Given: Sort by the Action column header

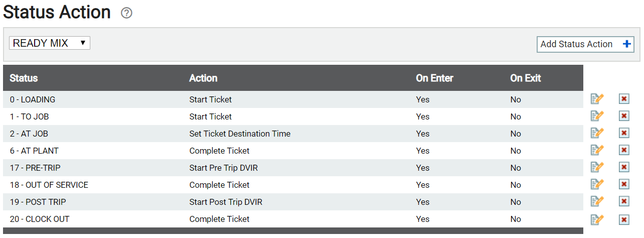Looking at the screenshot, I should pyautogui.click(x=203, y=78).
